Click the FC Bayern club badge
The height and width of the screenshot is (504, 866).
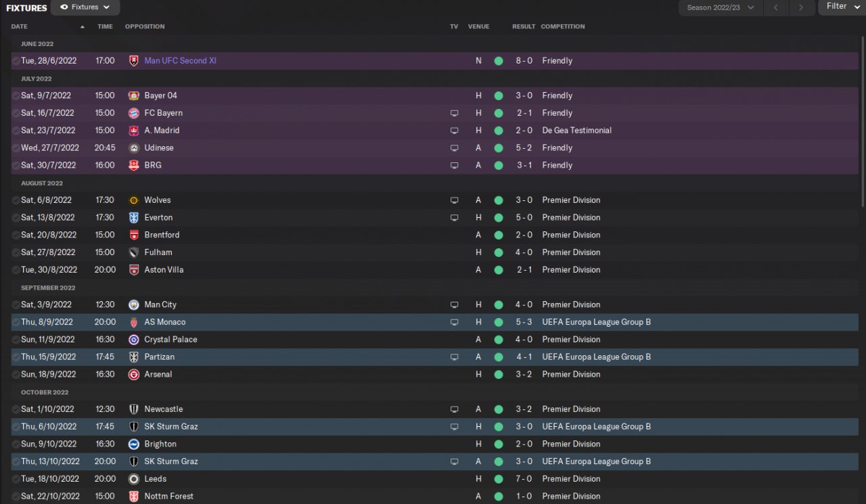(133, 113)
